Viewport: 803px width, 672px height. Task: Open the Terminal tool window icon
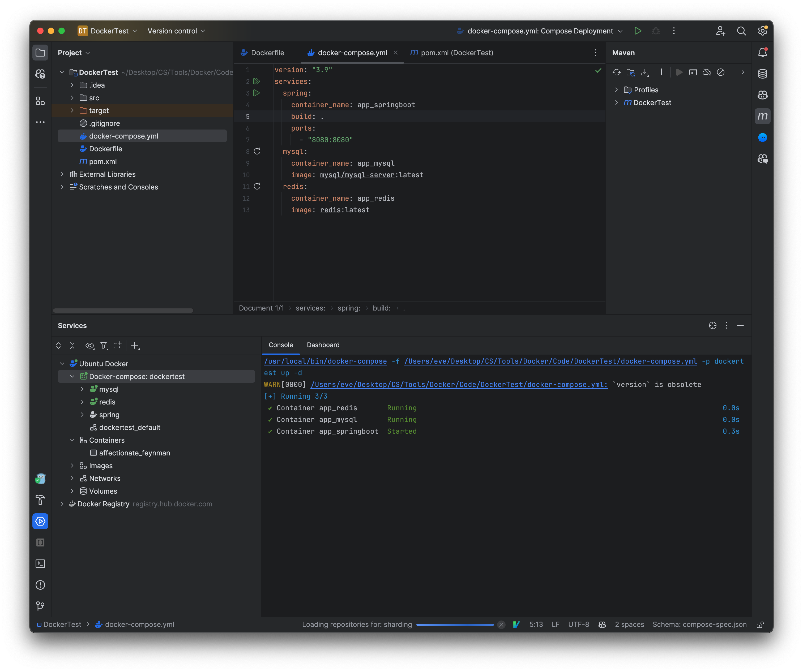click(40, 564)
